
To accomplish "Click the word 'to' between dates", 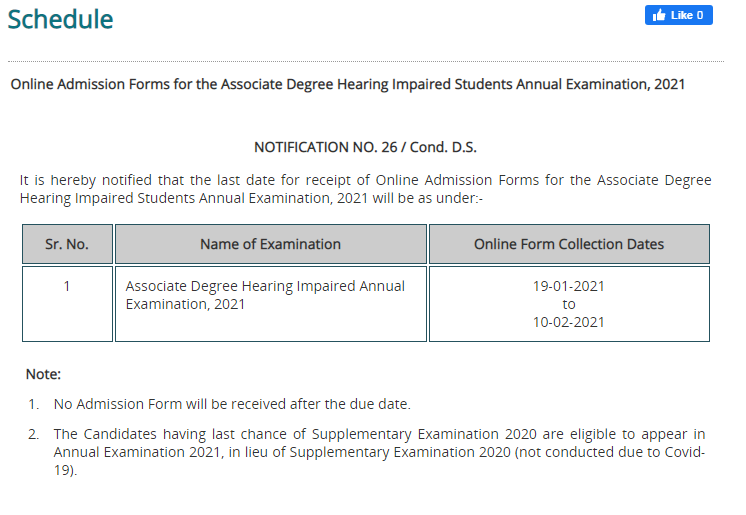I will (x=569, y=305).
